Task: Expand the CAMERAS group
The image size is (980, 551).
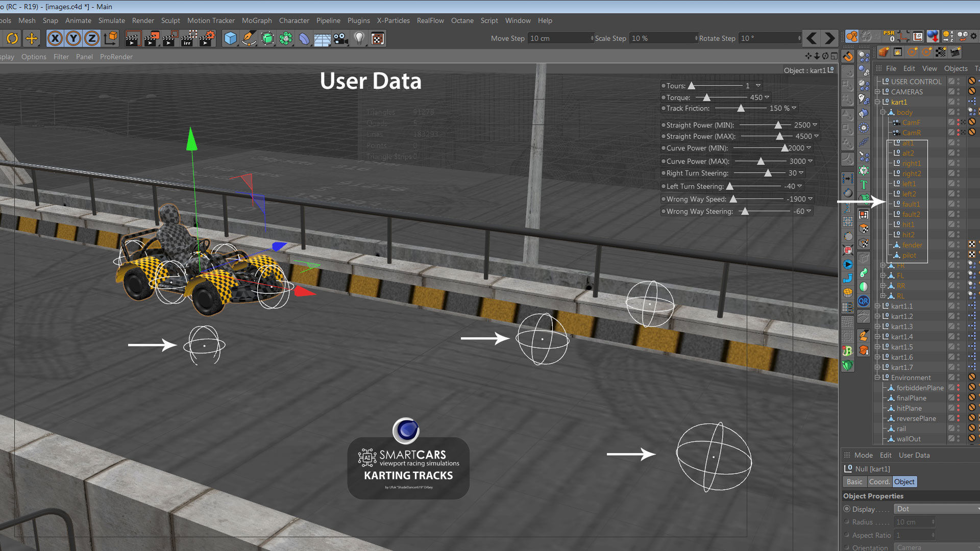Action: pyautogui.click(x=877, y=92)
